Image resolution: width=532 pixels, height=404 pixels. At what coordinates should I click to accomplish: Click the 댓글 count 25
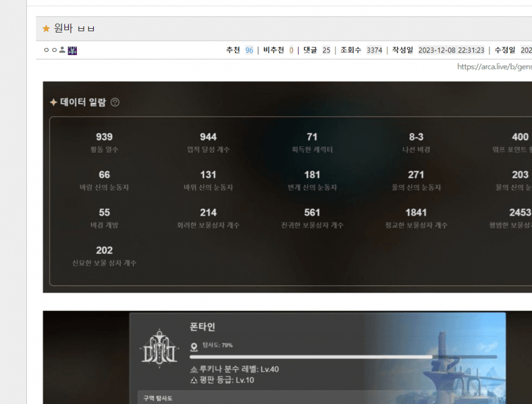pyautogui.click(x=326, y=51)
